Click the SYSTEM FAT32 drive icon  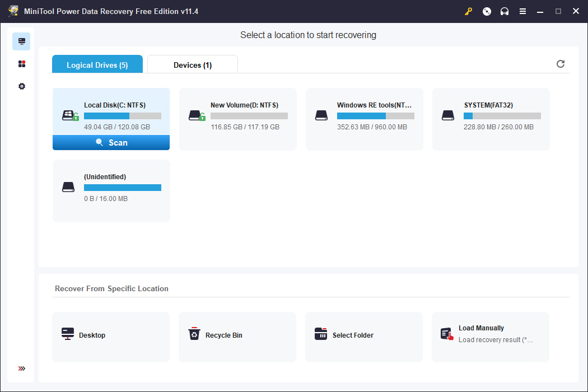pos(448,115)
